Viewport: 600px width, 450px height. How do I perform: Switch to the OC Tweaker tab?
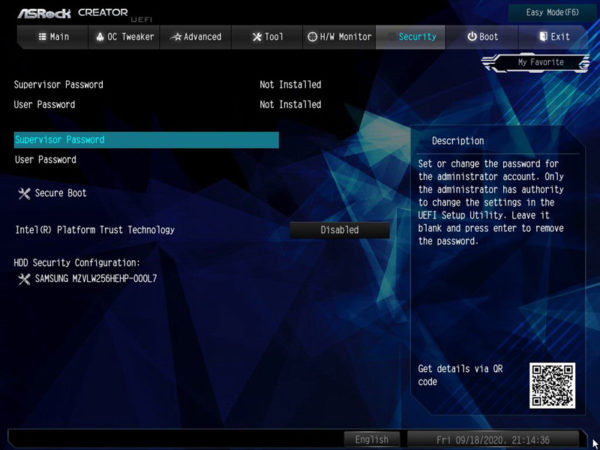tap(125, 37)
